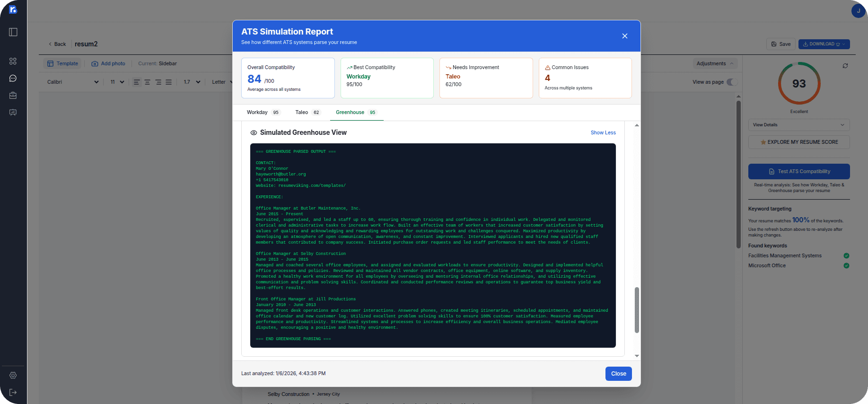Toggle the sidebar panel icon

coord(13,32)
